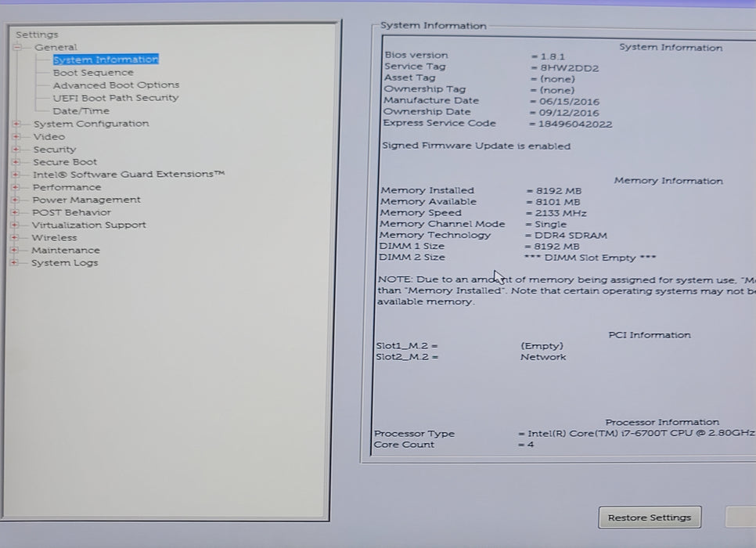
Task: Select the POST Behavior label
Action: (71, 212)
